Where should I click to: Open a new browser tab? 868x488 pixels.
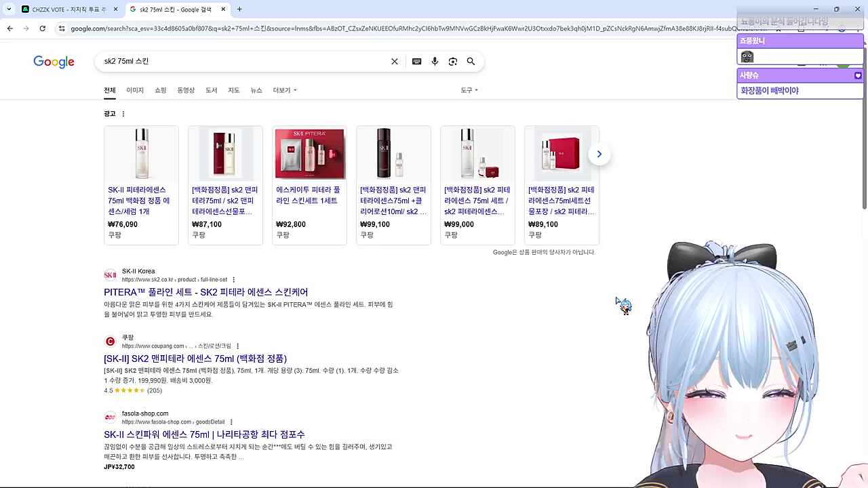click(239, 9)
